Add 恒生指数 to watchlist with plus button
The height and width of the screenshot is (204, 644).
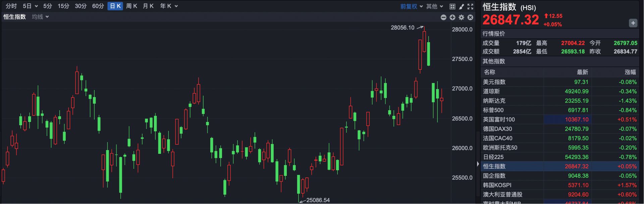pyautogui.click(x=633, y=23)
